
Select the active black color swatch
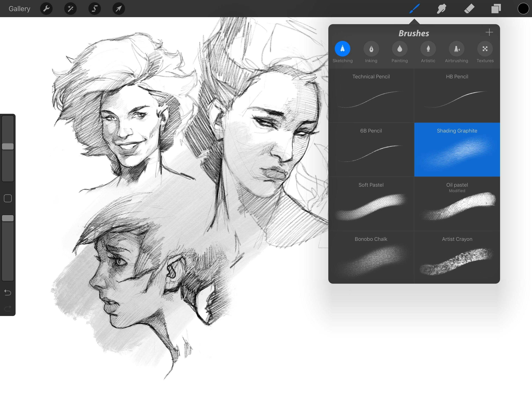point(523,8)
